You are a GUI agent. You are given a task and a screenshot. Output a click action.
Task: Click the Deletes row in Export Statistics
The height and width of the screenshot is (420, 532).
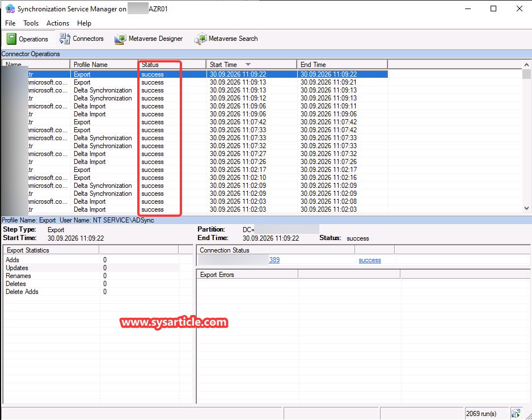(92, 284)
